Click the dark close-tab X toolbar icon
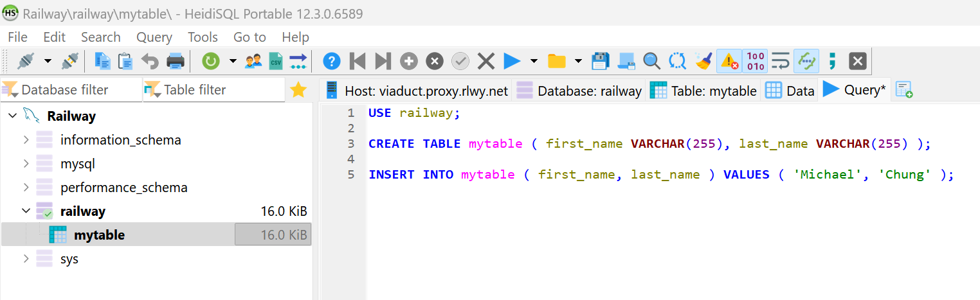Image resolution: width=980 pixels, height=300 pixels. point(858,61)
